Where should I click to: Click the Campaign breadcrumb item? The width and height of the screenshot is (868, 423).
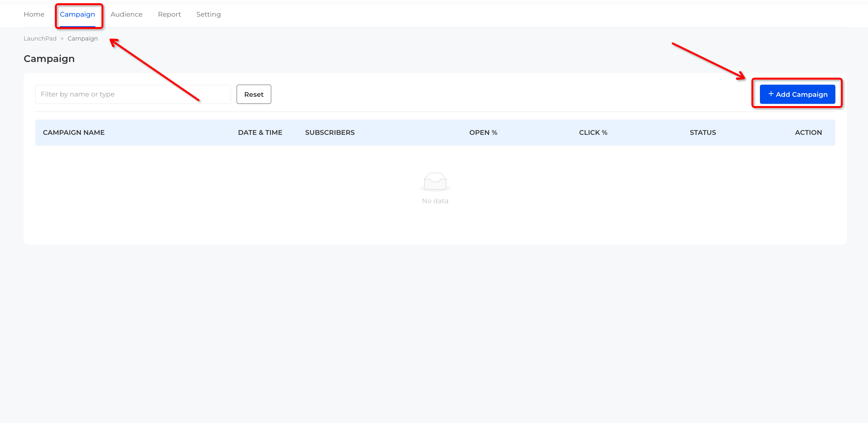pyautogui.click(x=83, y=39)
